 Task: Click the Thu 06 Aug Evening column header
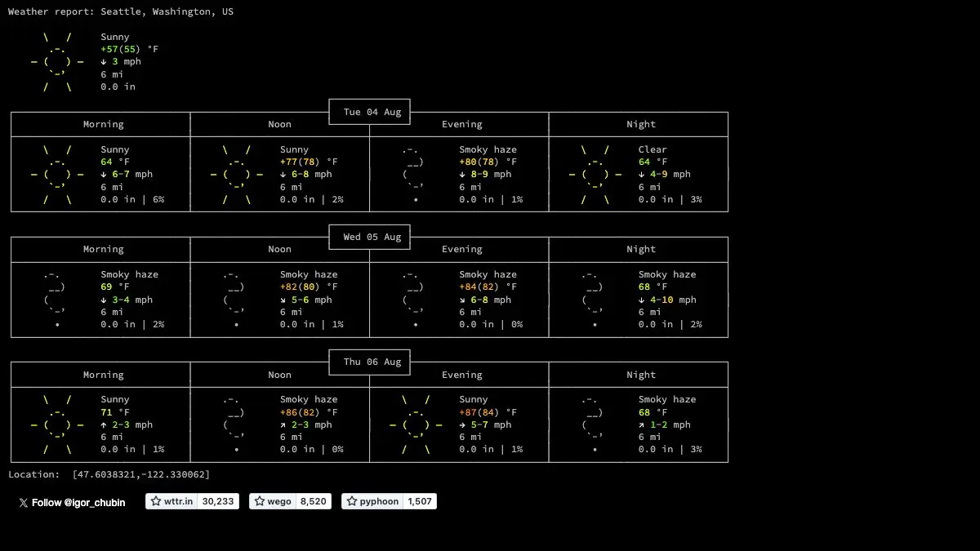(x=462, y=375)
